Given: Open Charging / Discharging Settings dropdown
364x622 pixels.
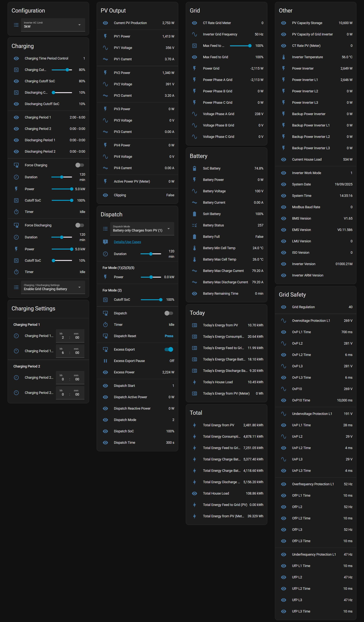Looking at the screenshot, I should point(53,287).
